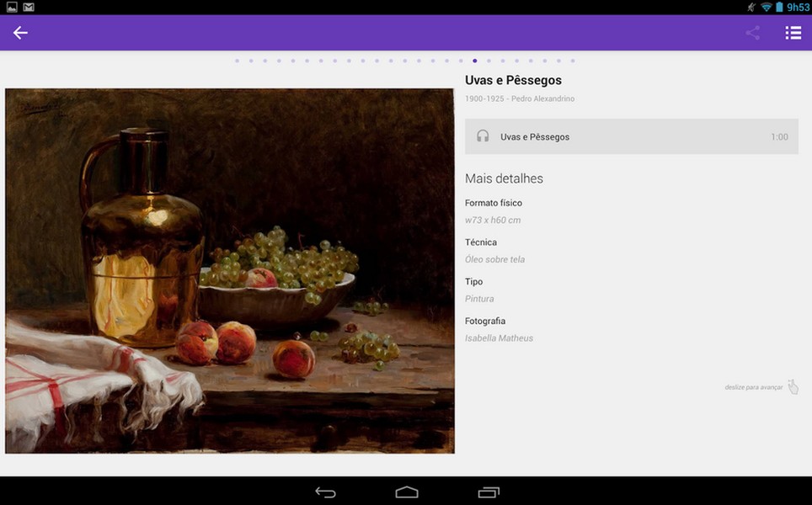Tap the back arrow in purple header
Image resolution: width=812 pixels, height=505 pixels.
coord(20,33)
